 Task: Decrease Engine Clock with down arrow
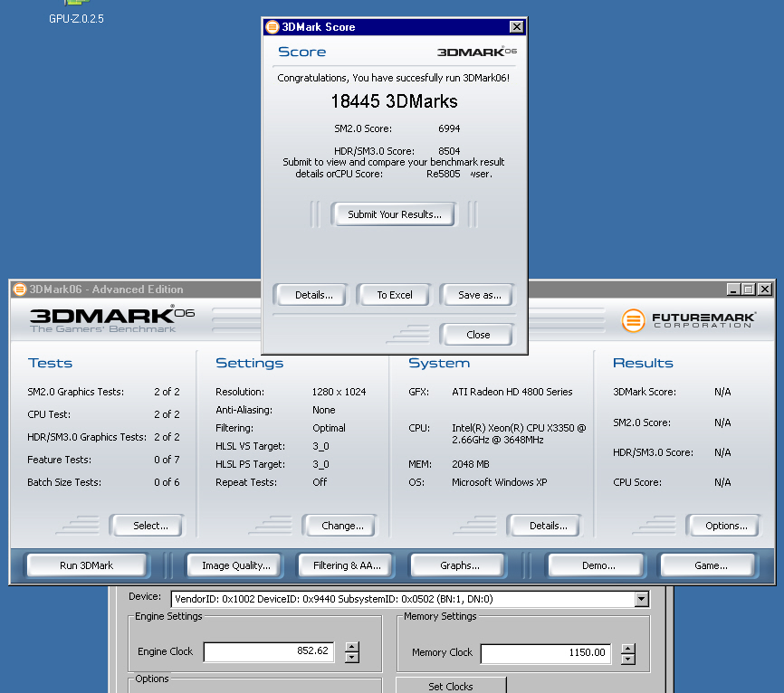point(352,658)
